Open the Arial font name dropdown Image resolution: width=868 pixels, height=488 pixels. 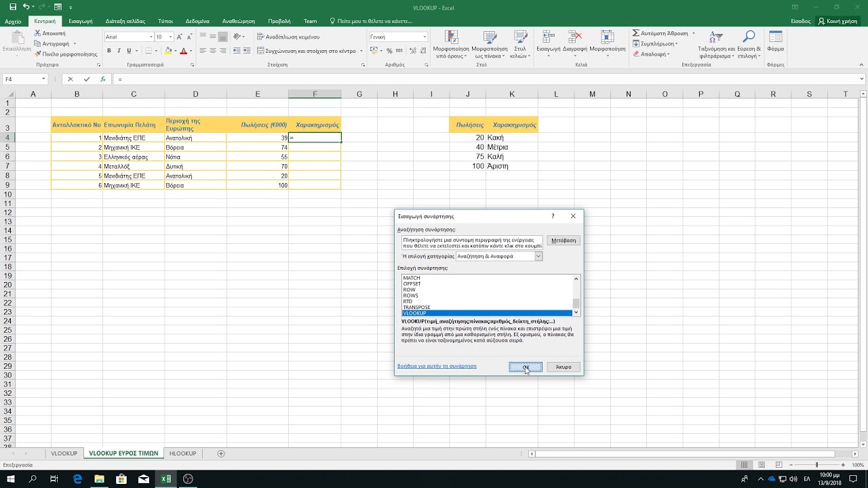pyautogui.click(x=151, y=37)
